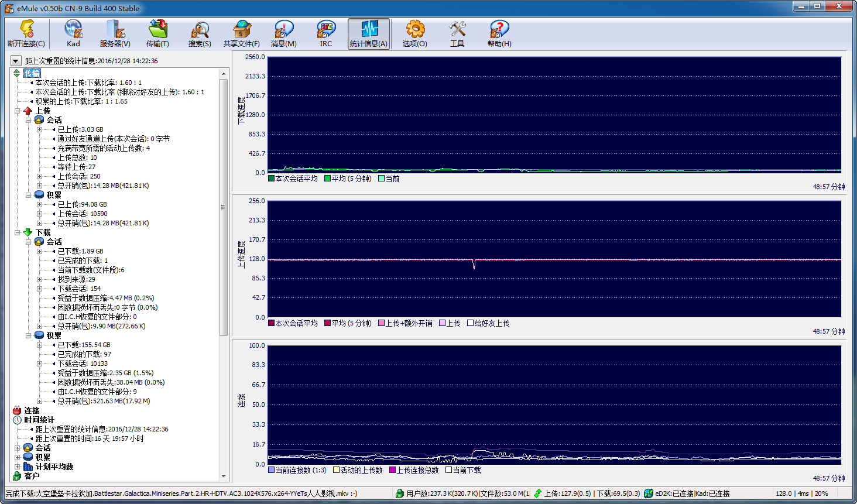Image resolution: width=857 pixels, height=504 pixels.
Task: Expand the 计划平均数 tree node
Action: point(18,467)
